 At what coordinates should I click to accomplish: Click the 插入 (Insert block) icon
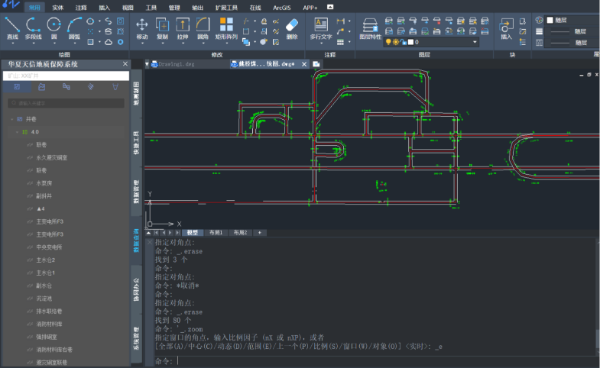[x=506, y=26]
